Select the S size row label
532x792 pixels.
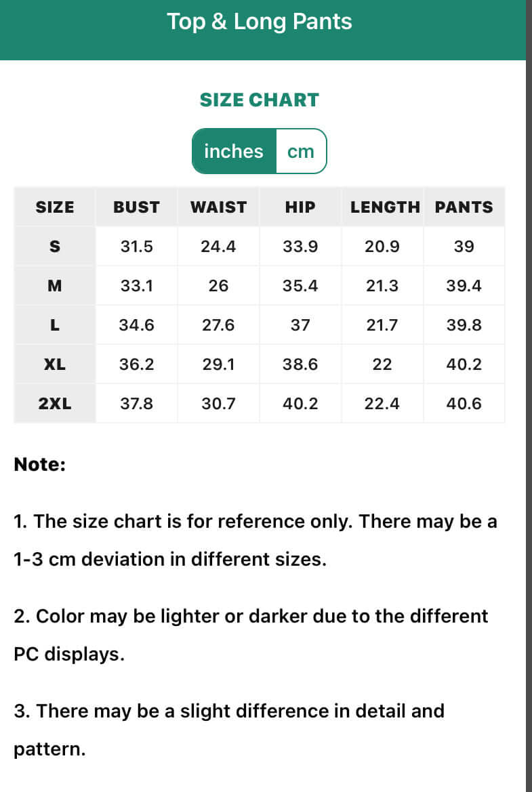(55, 247)
